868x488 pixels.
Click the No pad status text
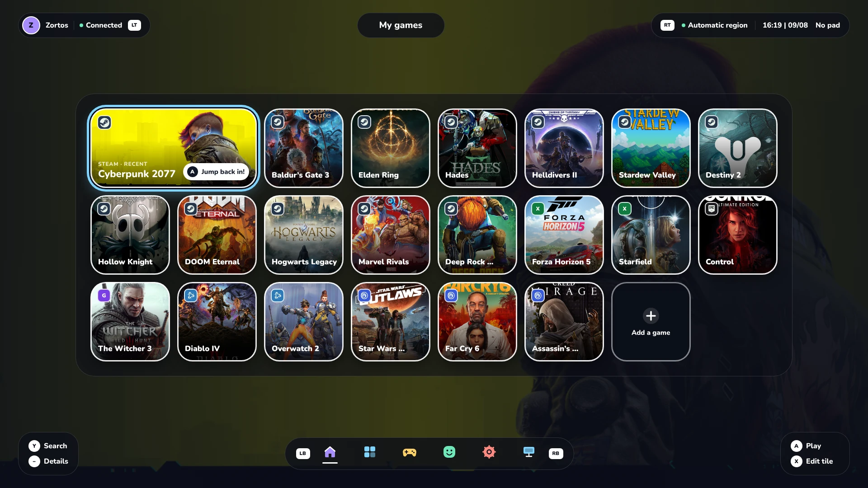828,25
